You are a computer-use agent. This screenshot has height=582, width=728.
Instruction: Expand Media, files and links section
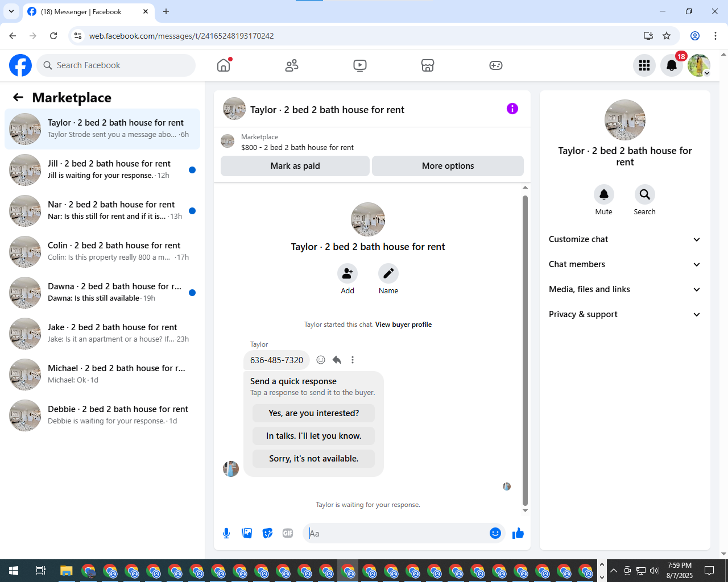coord(625,289)
